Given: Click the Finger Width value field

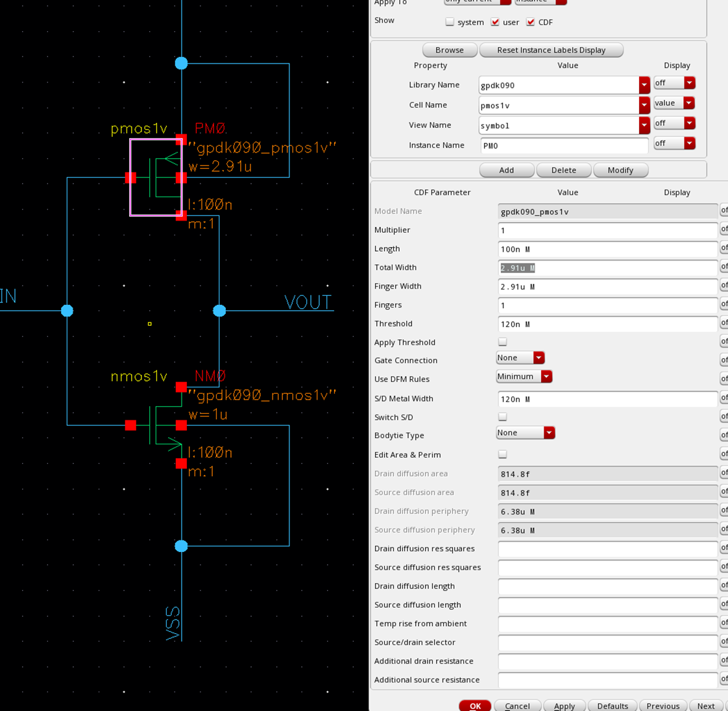Looking at the screenshot, I should [607, 286].
